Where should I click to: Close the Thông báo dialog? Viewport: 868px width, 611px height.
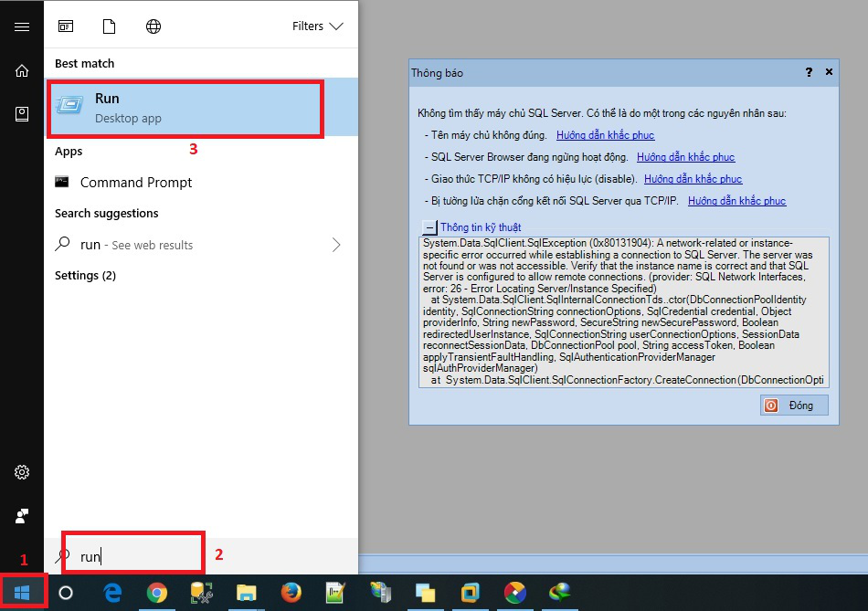[829, 72]
